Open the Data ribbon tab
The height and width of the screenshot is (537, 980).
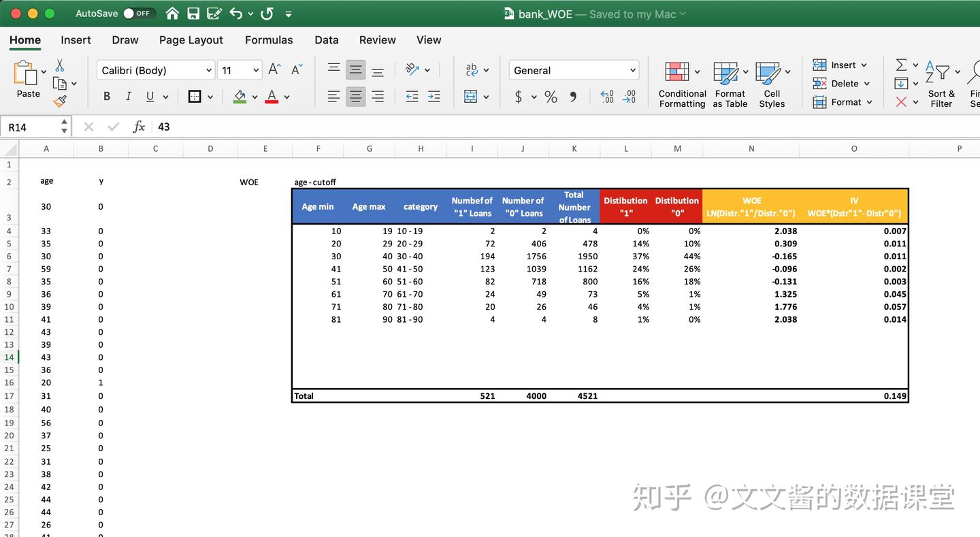(x=326, y=40)
